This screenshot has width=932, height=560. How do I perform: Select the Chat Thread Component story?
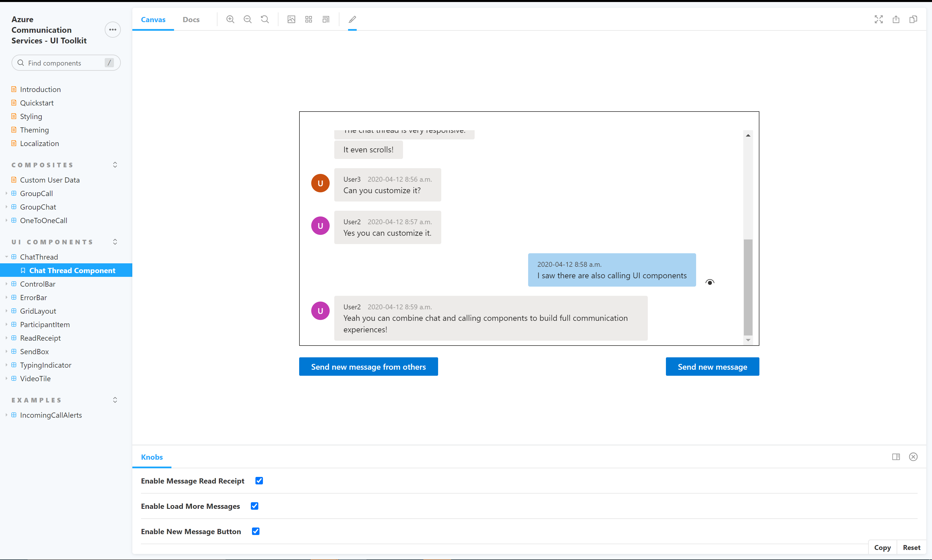(x=72, y=270)
